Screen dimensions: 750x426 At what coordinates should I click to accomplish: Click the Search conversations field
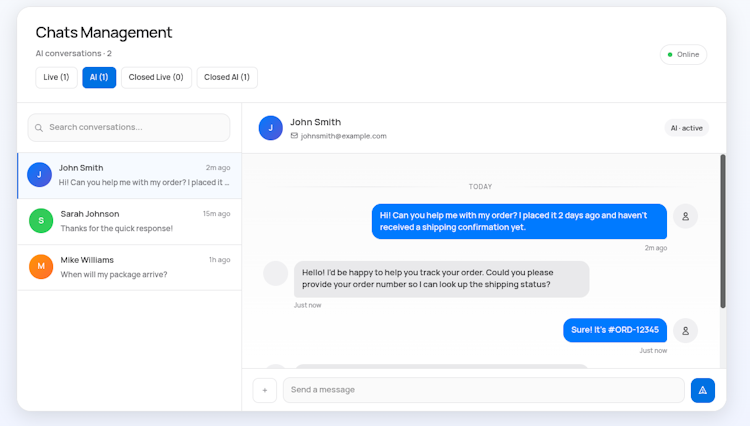[x=135, y=128]
